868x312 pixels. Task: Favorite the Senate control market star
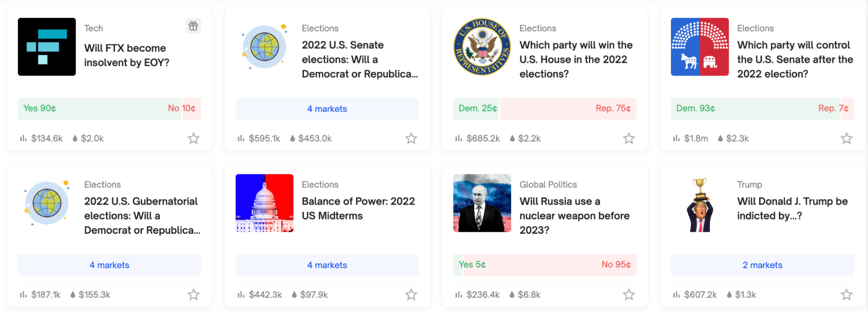tap(846, 138)
